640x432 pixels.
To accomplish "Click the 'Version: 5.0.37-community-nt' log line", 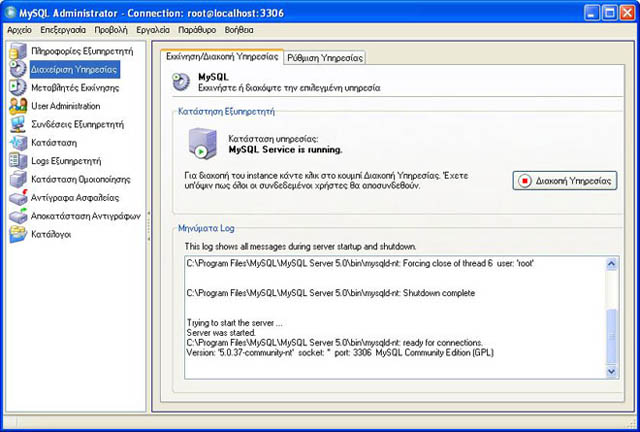I will point(340,352).
